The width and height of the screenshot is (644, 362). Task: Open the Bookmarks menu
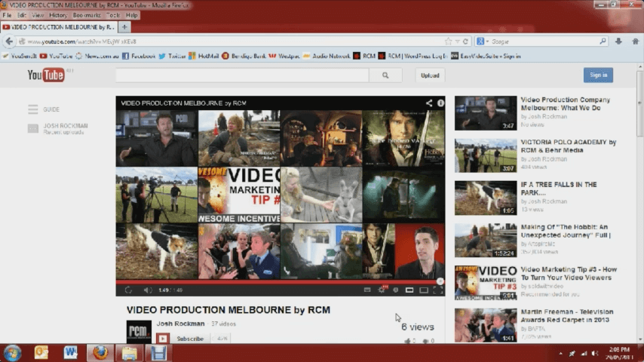pyautogui.click(x=87, y=15)
